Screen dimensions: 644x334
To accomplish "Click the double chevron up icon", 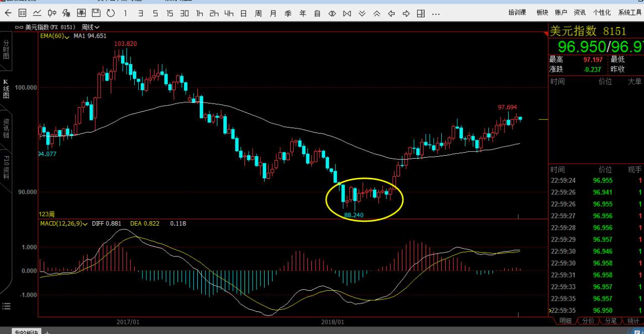I will (376, 14).
